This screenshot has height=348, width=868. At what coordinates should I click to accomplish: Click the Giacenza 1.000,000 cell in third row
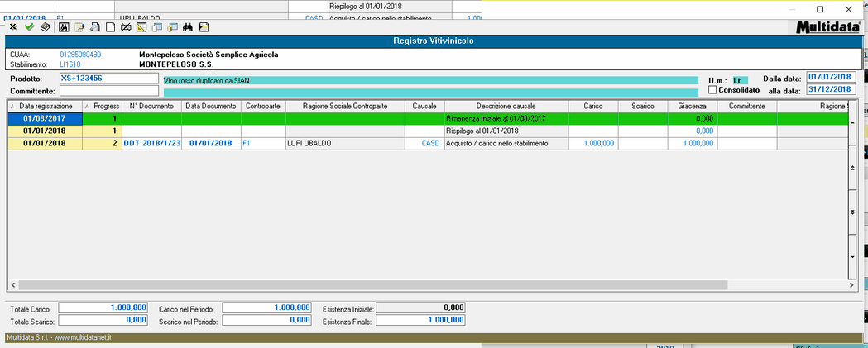[x=693, y=143]
